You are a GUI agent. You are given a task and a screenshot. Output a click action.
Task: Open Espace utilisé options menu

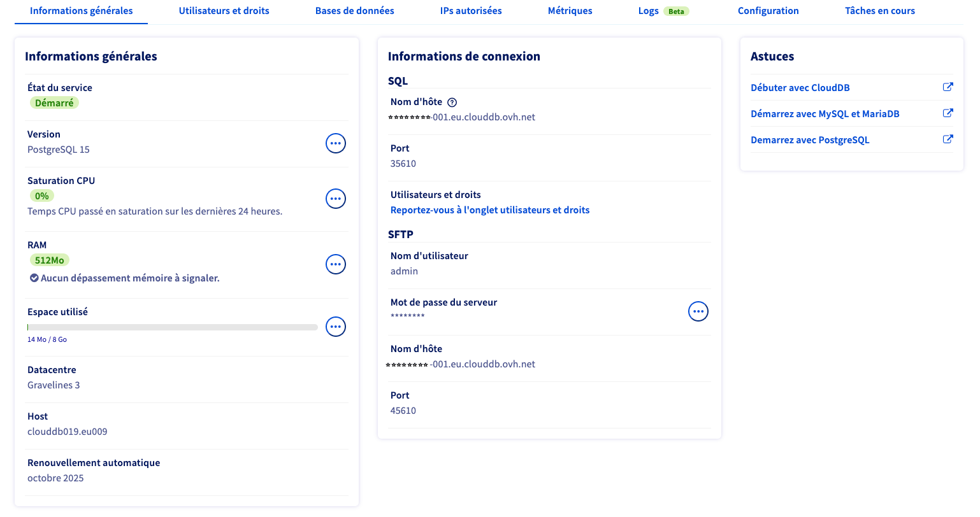coord(336,327)
